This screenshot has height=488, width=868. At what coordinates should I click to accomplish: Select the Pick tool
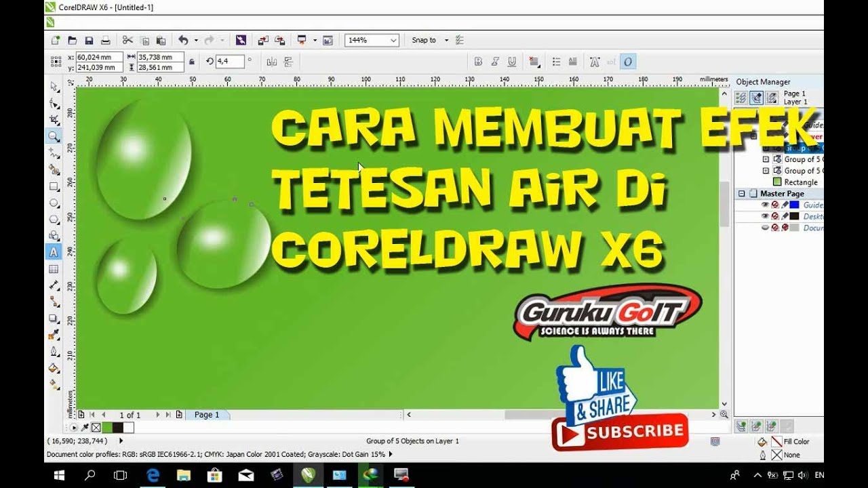54,87
